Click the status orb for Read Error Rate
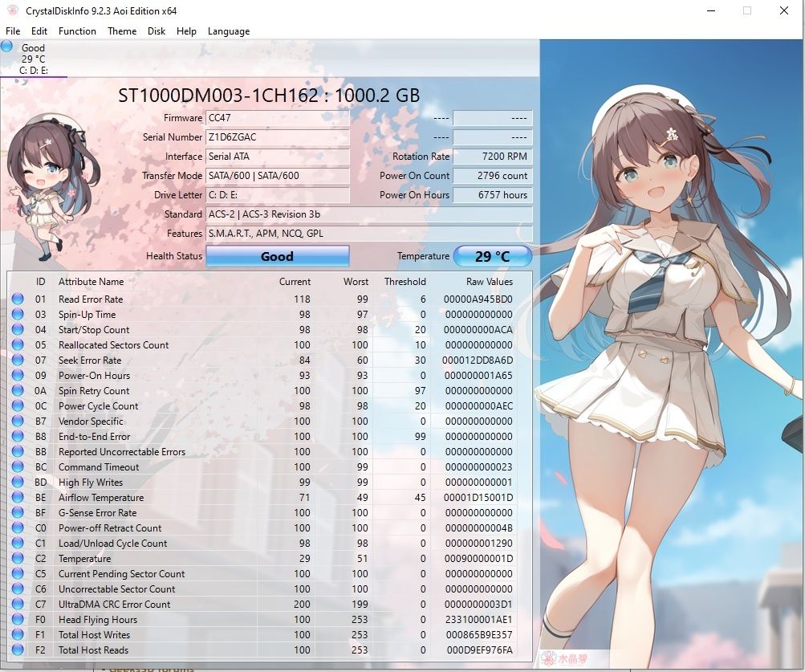This screenshot has width=805, height=672. [18, 299]
